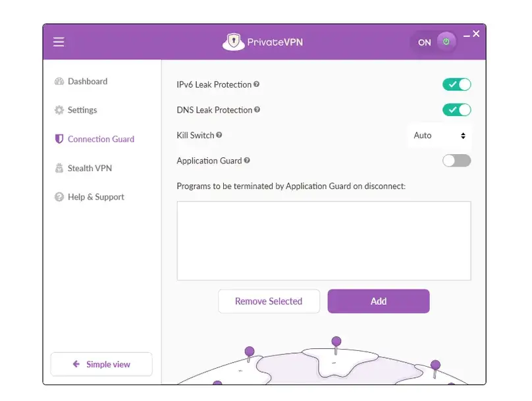Minimize the PrivateVPN window

click(467, 36)
